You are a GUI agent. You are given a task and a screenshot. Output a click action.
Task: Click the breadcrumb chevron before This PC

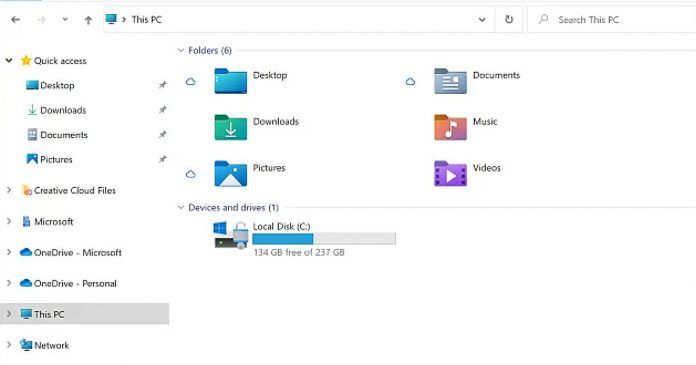pyautogui.click(x=124, y=20)
